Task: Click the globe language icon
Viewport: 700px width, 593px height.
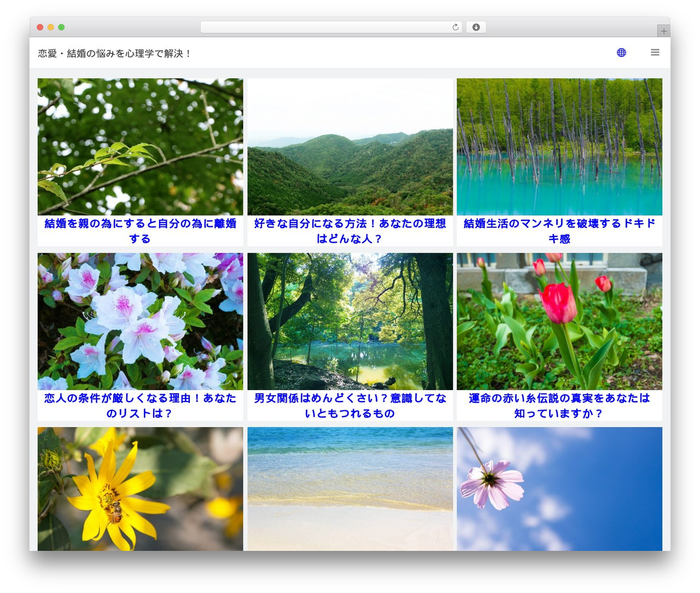Action: tap(621, 53)
